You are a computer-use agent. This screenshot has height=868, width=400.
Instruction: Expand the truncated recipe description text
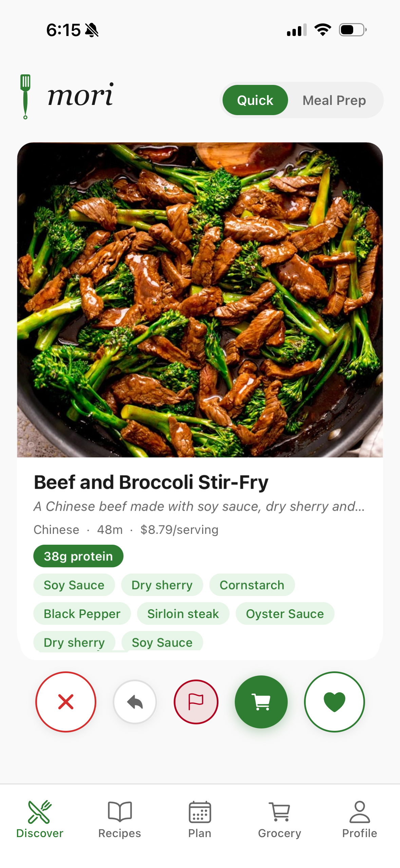(x=199, y=506)
